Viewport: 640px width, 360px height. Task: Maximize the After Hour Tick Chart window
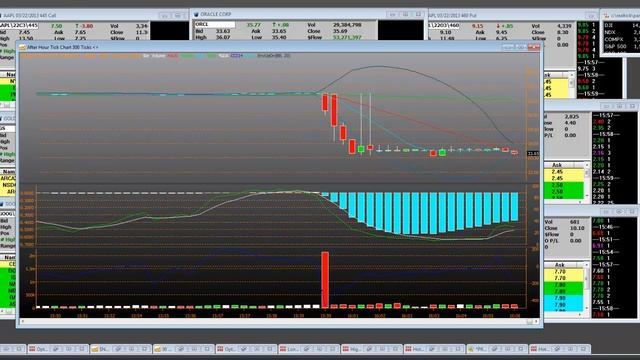[520, 47]
